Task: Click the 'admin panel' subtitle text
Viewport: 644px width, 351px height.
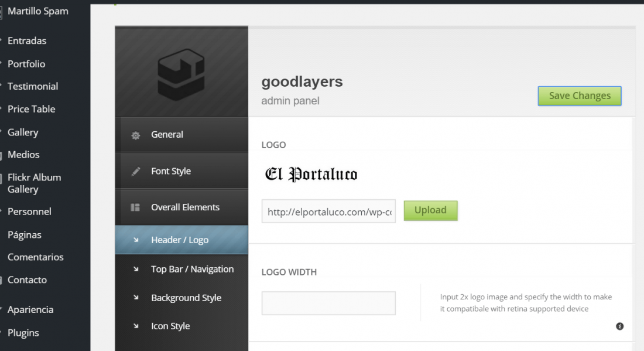Action: tap(290, 101)
